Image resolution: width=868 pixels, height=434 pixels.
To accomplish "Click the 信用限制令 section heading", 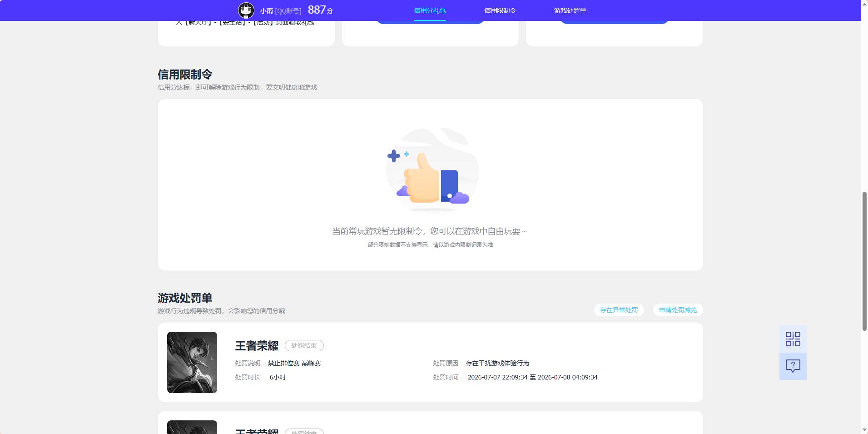I will click(x=185, y=74).
